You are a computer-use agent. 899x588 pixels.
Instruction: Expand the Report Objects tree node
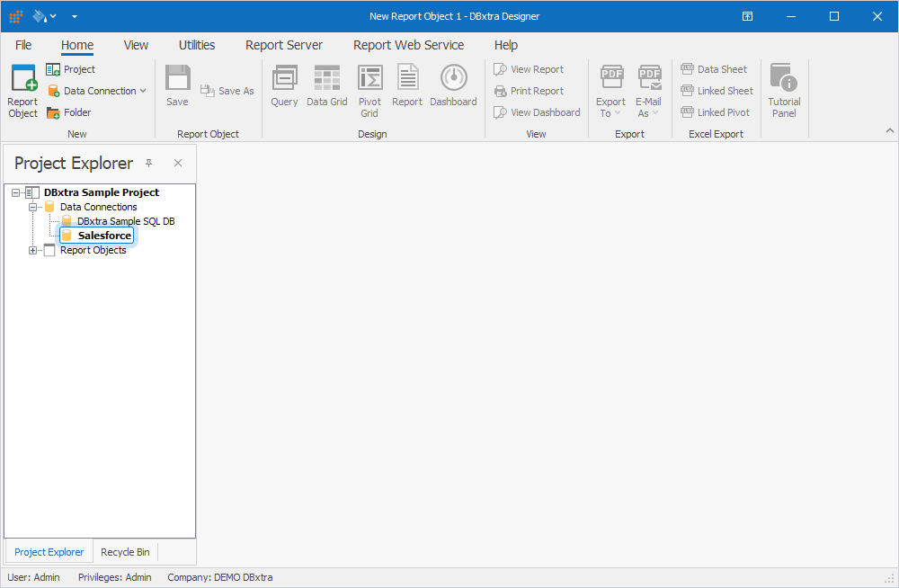coord(32,249)
